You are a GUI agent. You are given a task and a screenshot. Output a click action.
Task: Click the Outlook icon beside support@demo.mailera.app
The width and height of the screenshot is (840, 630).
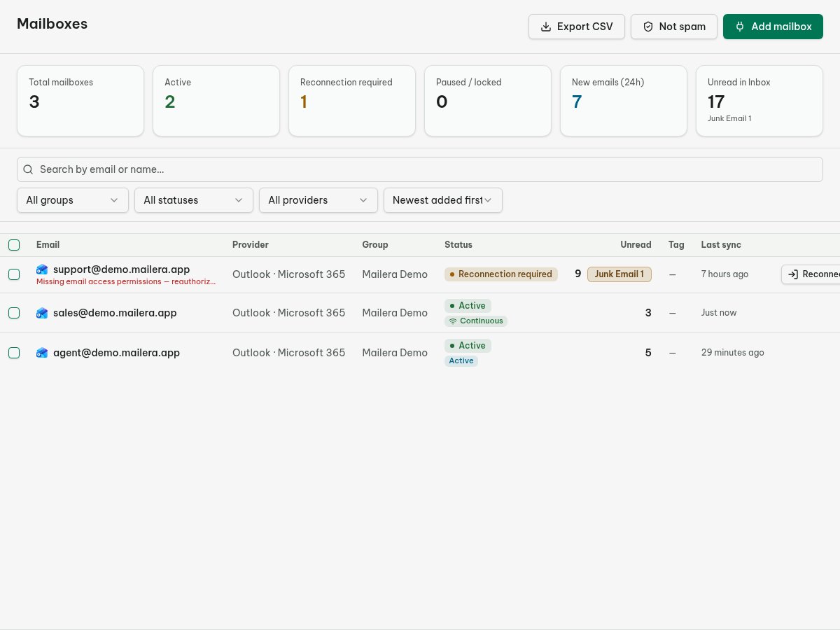point(42,269)
